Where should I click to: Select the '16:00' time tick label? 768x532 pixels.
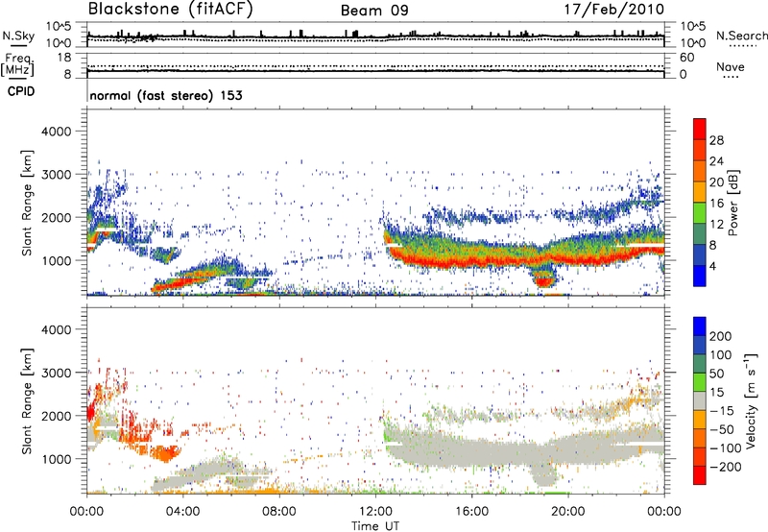(x=471, y=512)
